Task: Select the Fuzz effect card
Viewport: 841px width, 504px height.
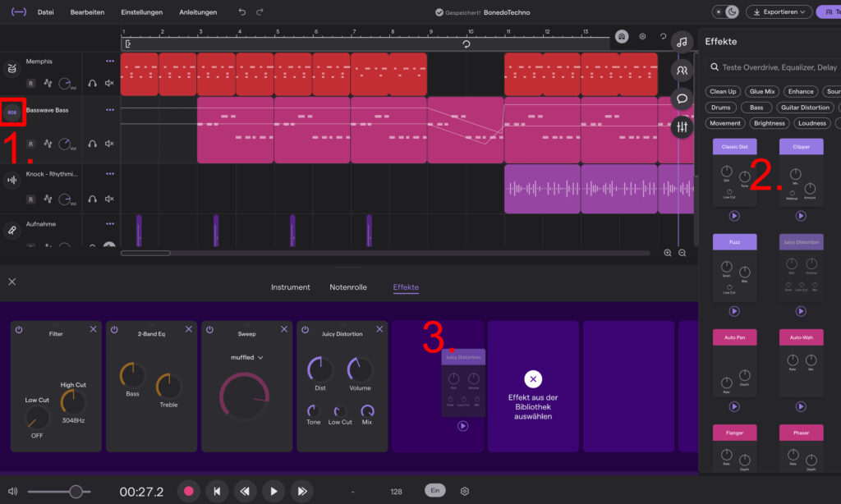Action: 734,268
